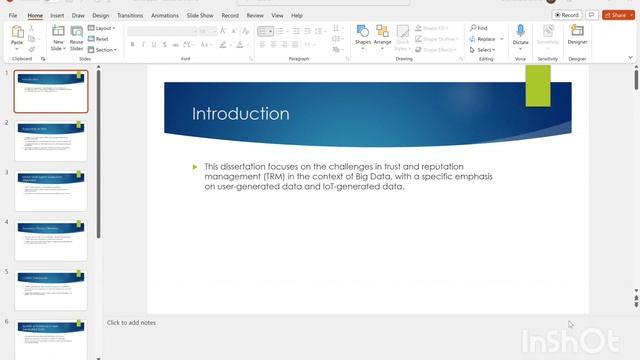
Task: Switch to the Slide Show tab
Action: point(200,16)
